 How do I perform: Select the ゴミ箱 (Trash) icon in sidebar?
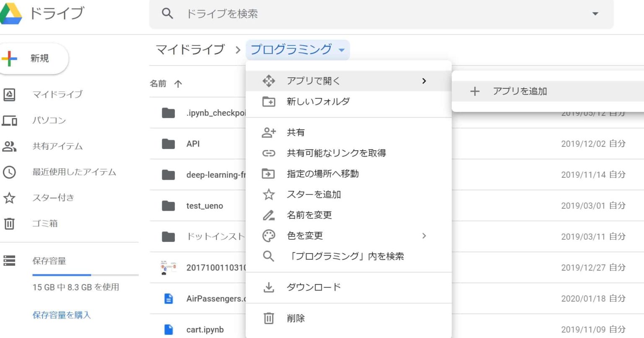pyautogui.click(x=10, y=224)
